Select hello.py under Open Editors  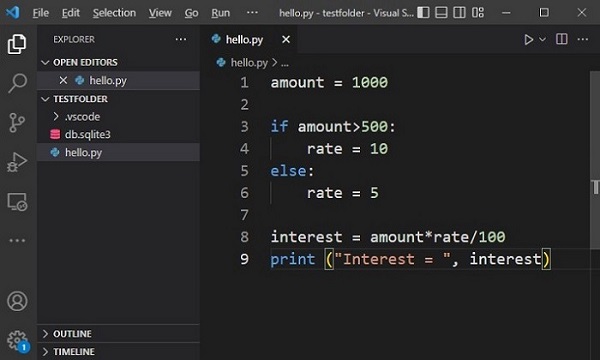tap(119, 80)
